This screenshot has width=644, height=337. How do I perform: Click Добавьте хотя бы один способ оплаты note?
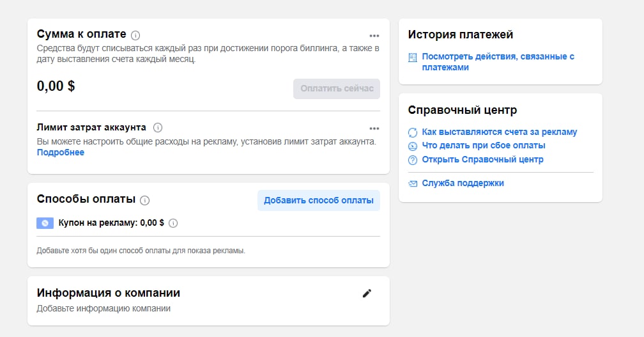tap(141, 251)
